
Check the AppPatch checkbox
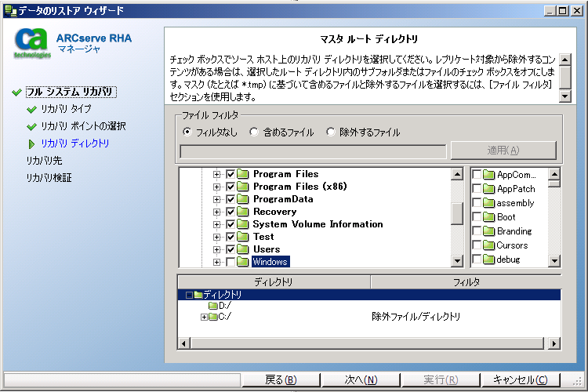click(x=477, y=189)
